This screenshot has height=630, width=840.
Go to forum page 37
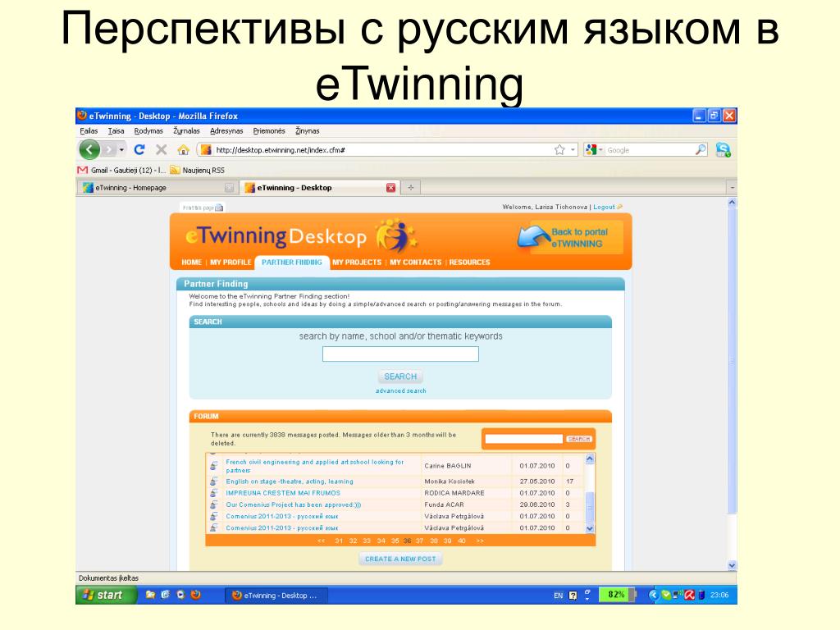click(x=419, y=541)
